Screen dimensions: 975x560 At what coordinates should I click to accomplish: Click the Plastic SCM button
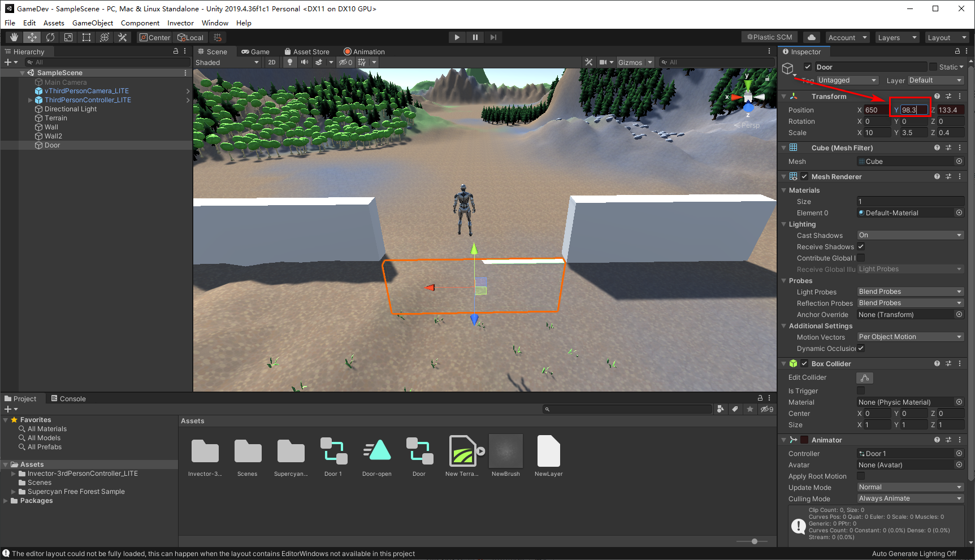click(x=770, y=37)
